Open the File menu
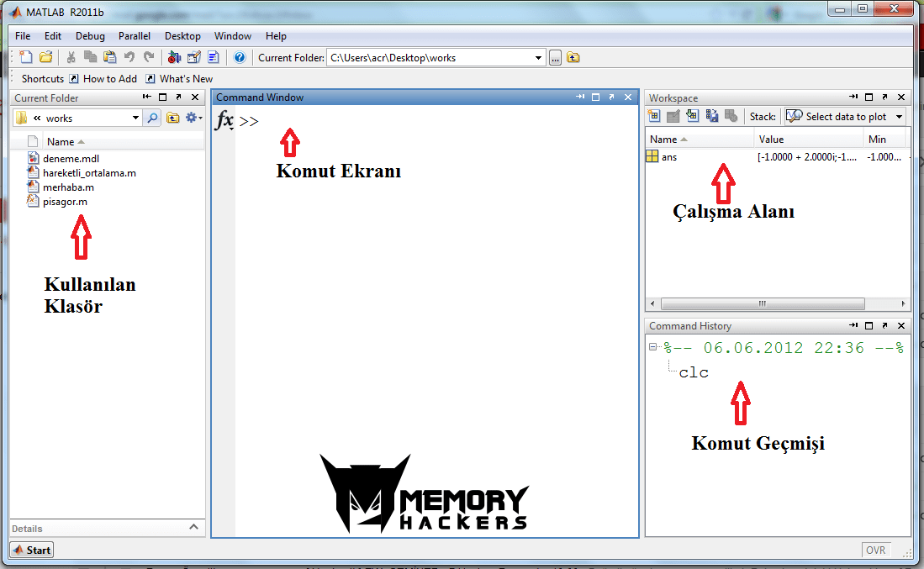This screenshot has width=924, height=569. pos(23,36)
